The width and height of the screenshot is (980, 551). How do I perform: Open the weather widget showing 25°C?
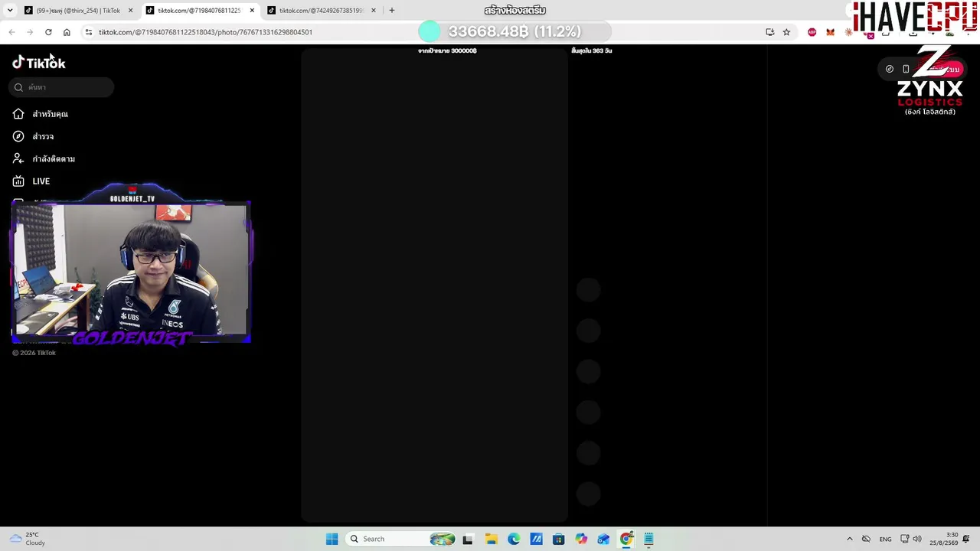pyautogui.click(x=28, y=539)
